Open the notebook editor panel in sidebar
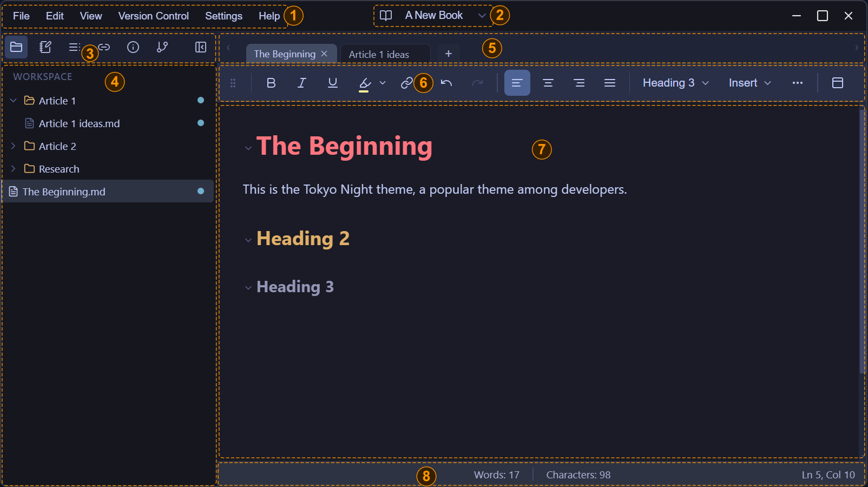Image resolution: width=868 pixels, height=487 pixels. (x=45, y=47)
